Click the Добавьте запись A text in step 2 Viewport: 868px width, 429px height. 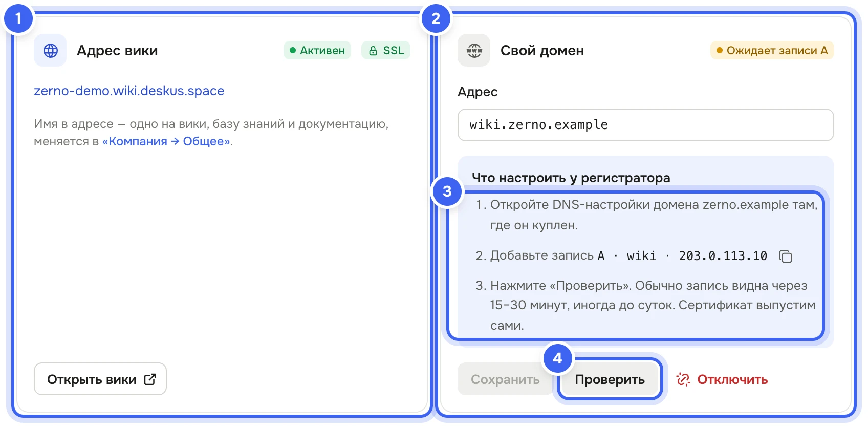pyautogui.click(x=547, y=256)
